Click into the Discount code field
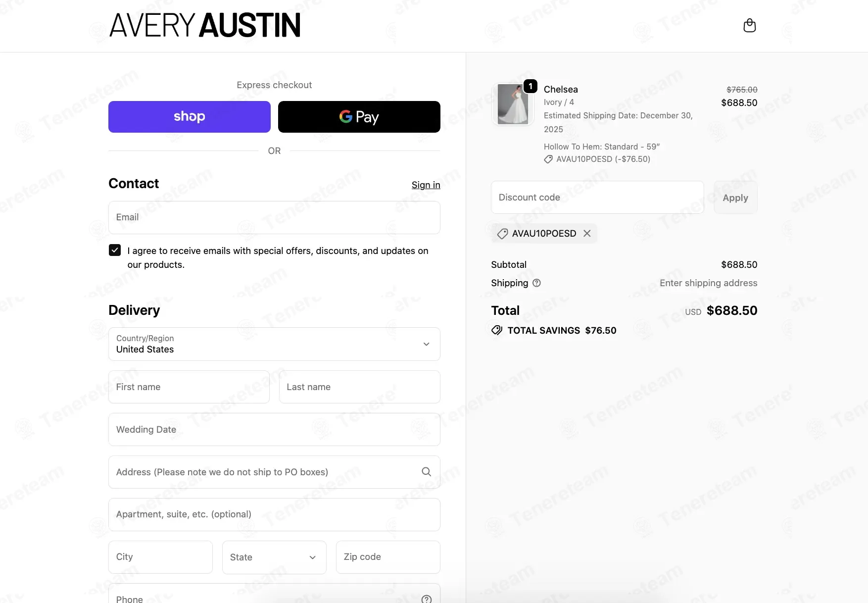Image resolution: width=868 pixels, height=603 pixels. point(597,198)
